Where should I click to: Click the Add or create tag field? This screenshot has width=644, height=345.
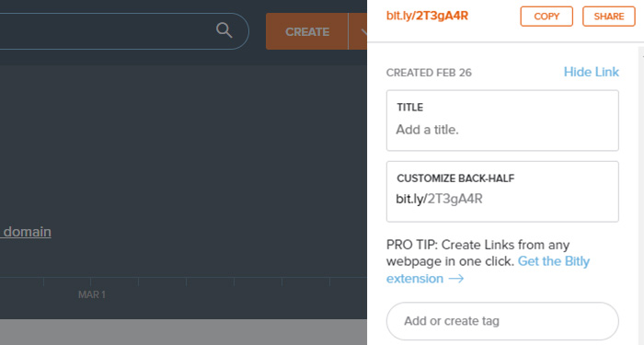(502, 321)
